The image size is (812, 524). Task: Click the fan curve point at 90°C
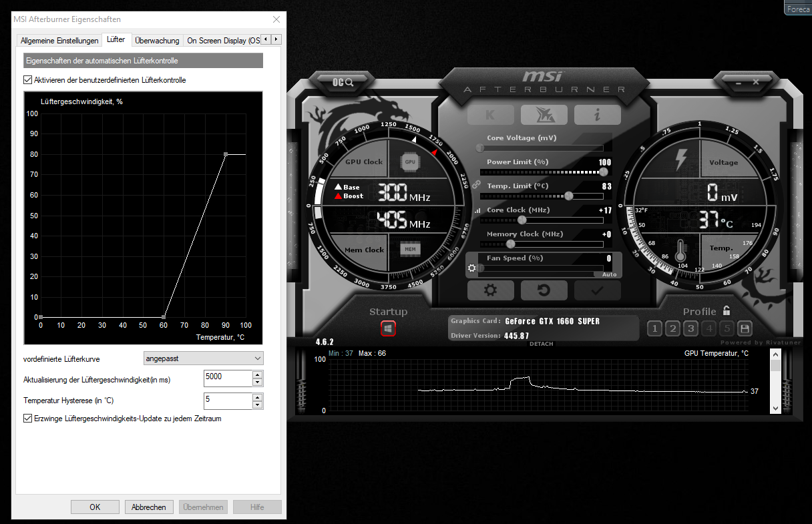226,154
